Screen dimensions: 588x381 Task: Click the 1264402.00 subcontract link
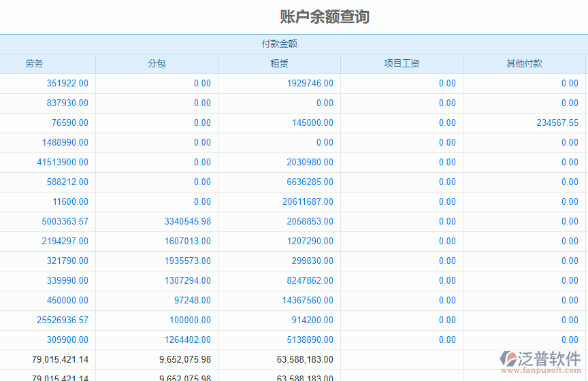click(x=187, y=340)
